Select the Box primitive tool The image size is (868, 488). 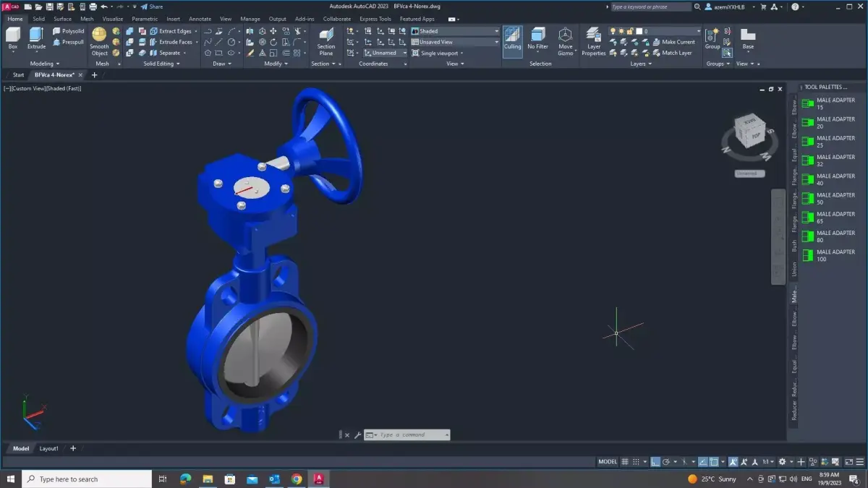click(12, 38)
